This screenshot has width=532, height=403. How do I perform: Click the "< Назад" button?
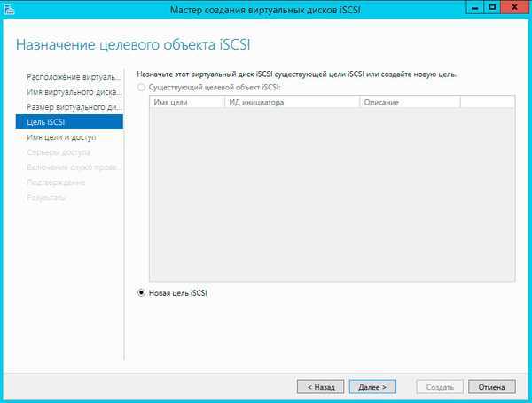pos(320,387)
